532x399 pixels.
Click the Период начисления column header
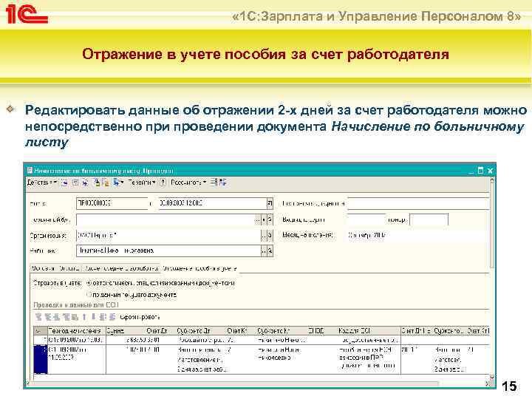pyautogui.click(x=76, y=330)
